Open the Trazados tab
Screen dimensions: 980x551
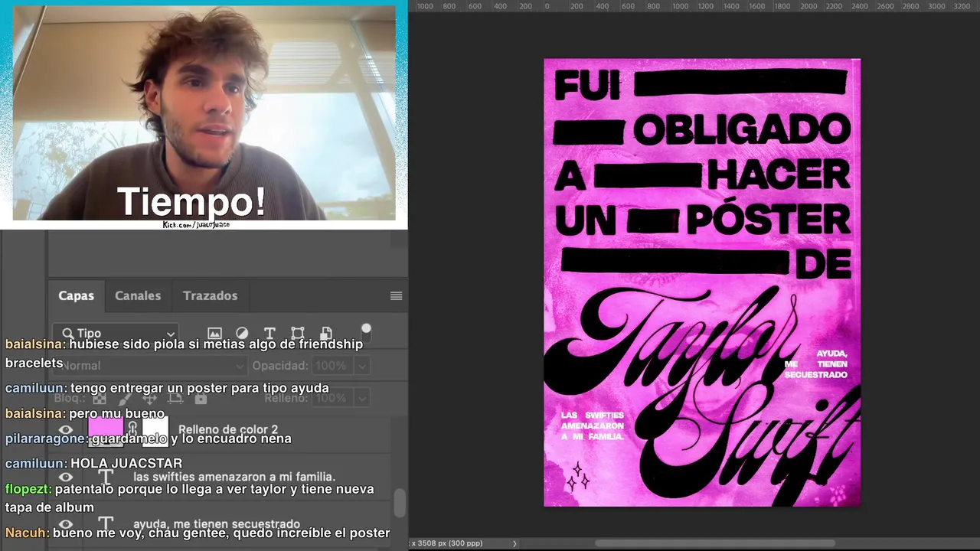(210, 295)
